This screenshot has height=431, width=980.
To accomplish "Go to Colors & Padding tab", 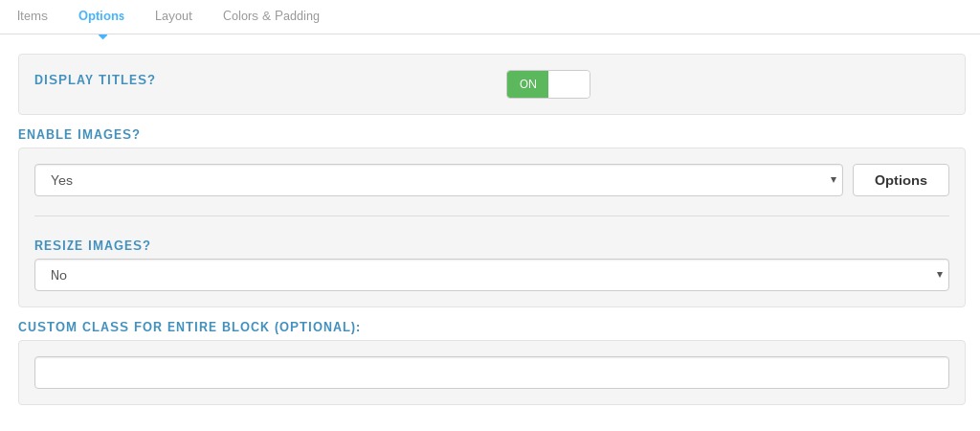I will (271, 15).
